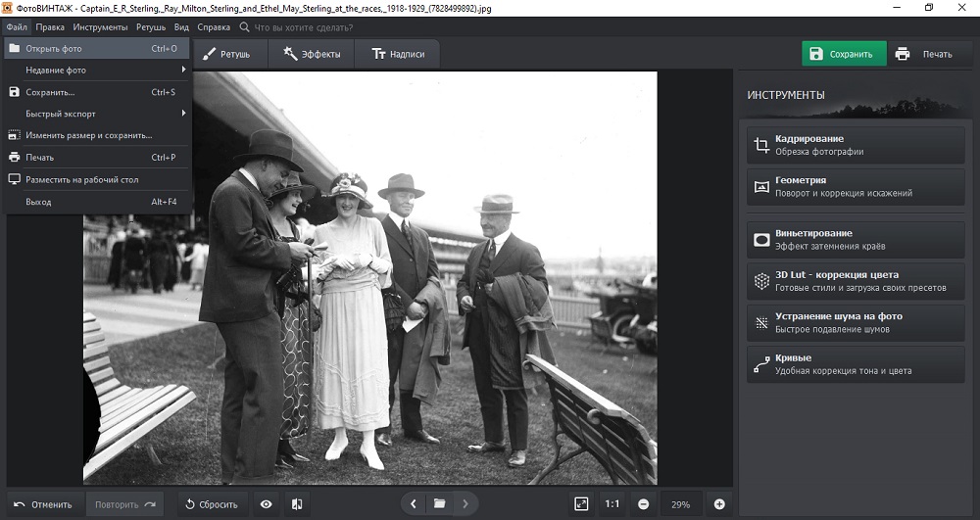Image resolution: width=980 pixels, height=520 pixels.
Task: Click the magnifier icon beside the search field
Action: 244,27
